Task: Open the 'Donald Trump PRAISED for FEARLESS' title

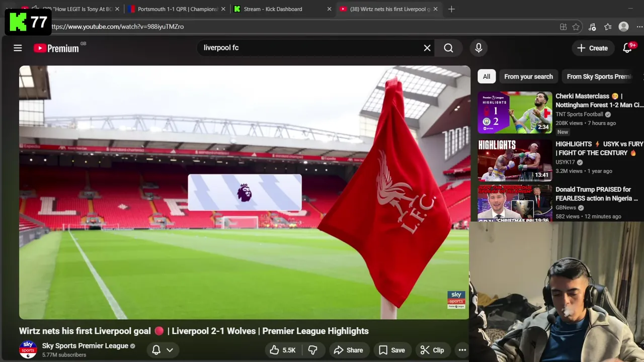Action: [x=597, y=194]
